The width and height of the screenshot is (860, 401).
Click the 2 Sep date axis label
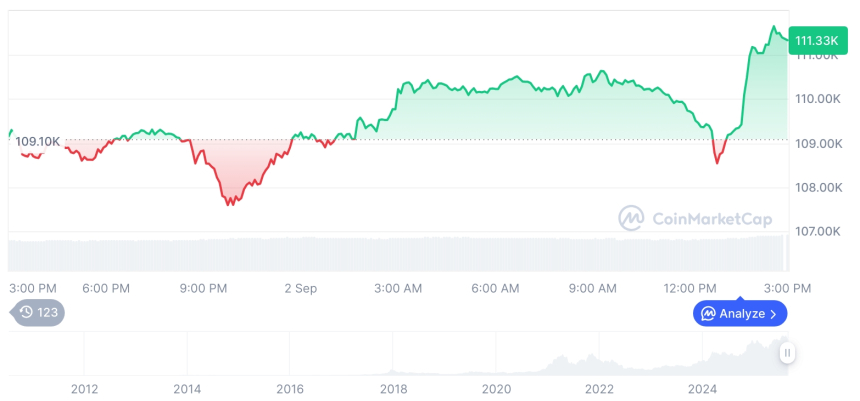(x=300, y=288)
